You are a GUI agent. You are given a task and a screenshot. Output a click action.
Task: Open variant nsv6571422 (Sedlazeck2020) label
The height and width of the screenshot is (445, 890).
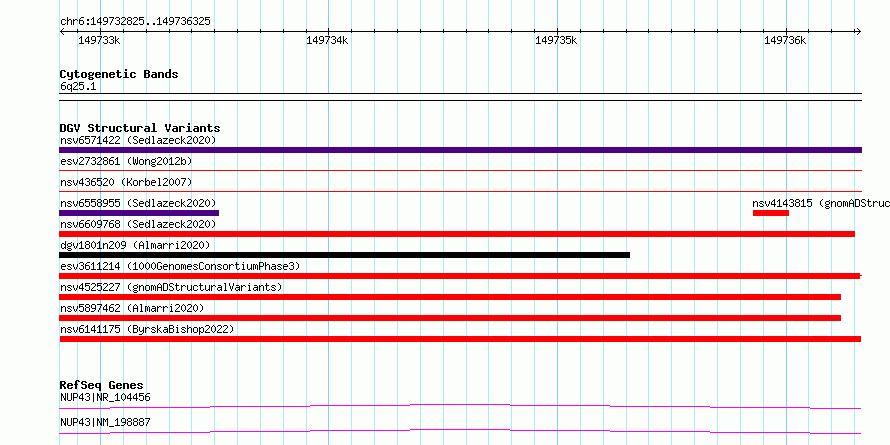[138, 140]
